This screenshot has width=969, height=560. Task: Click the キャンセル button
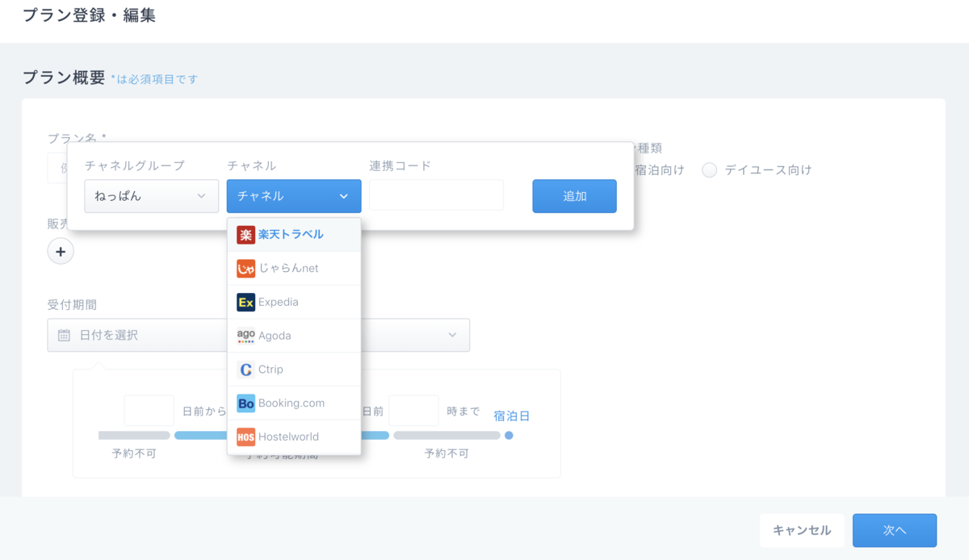pos(801,530)
